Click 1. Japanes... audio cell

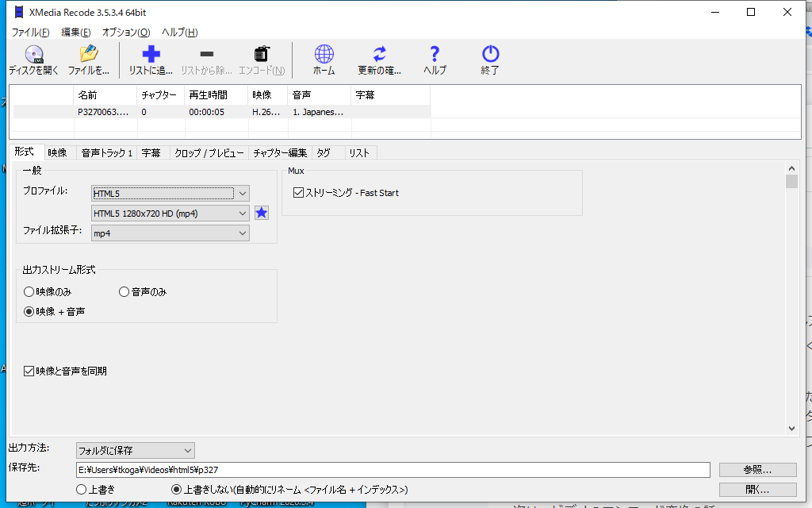[318, 112]
